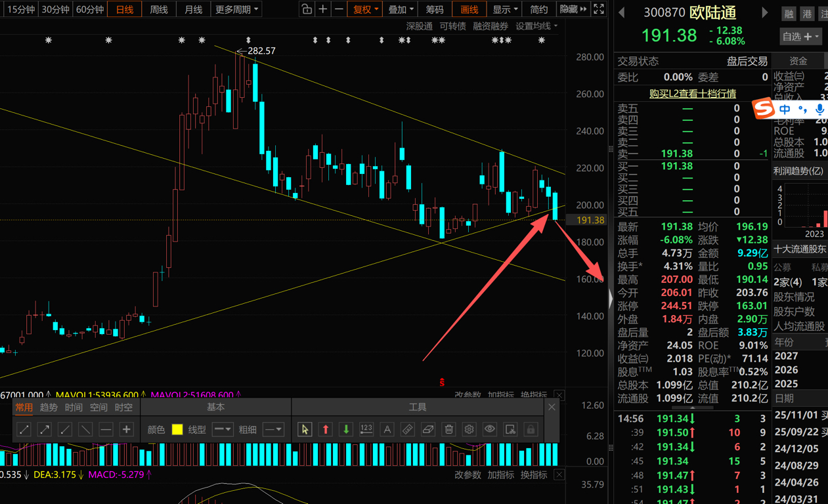The height and width of the screenshot is (504, 828).
Task: Toggle the lock drawings padlock icon
Action: click(531, 430)
